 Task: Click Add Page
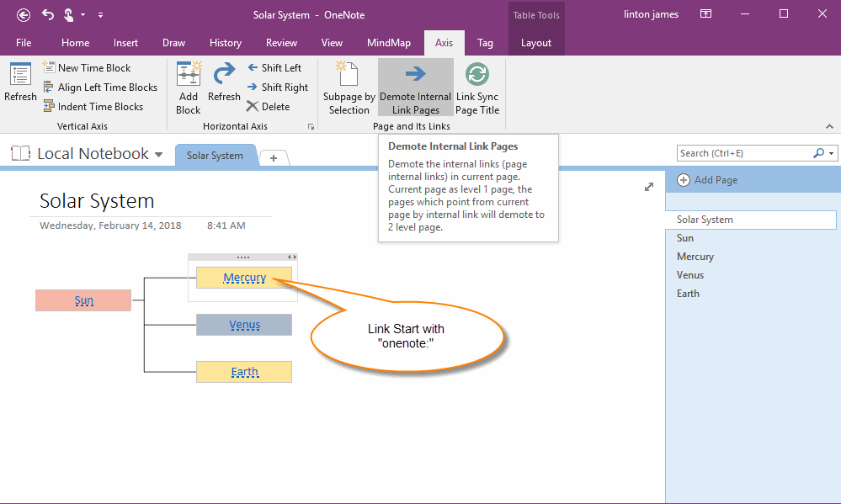click(707, 180)
